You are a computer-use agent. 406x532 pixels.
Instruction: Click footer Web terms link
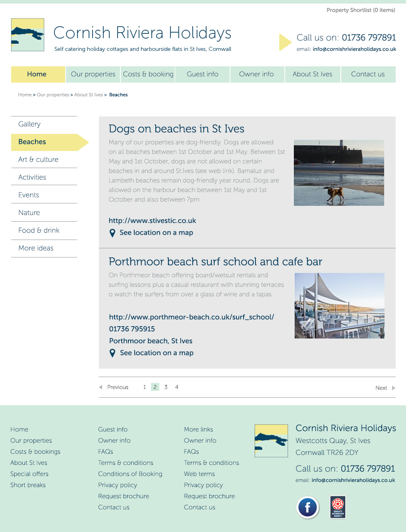[x=199, y=474]
